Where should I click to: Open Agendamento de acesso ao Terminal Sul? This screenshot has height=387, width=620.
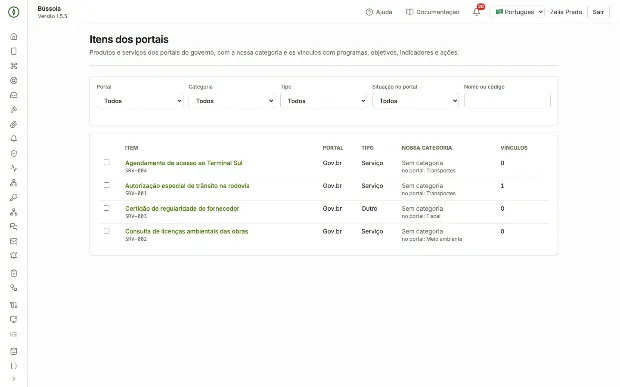(x=183, y=163)
